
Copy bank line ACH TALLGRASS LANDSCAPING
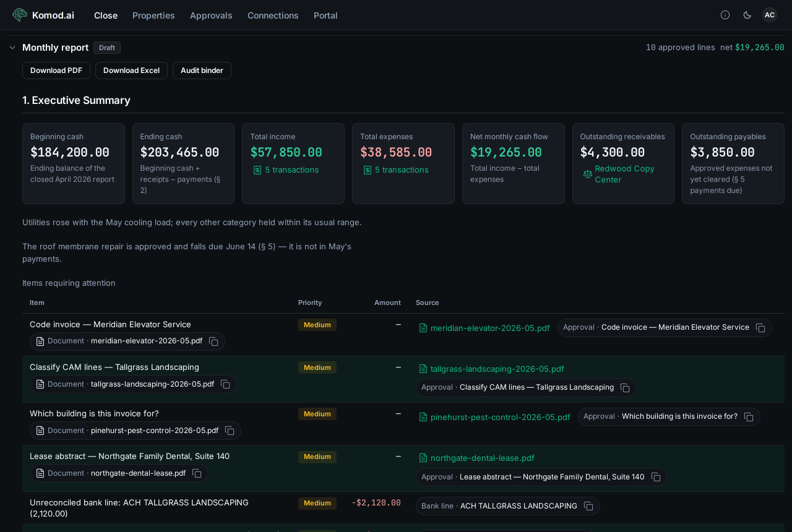588,506
